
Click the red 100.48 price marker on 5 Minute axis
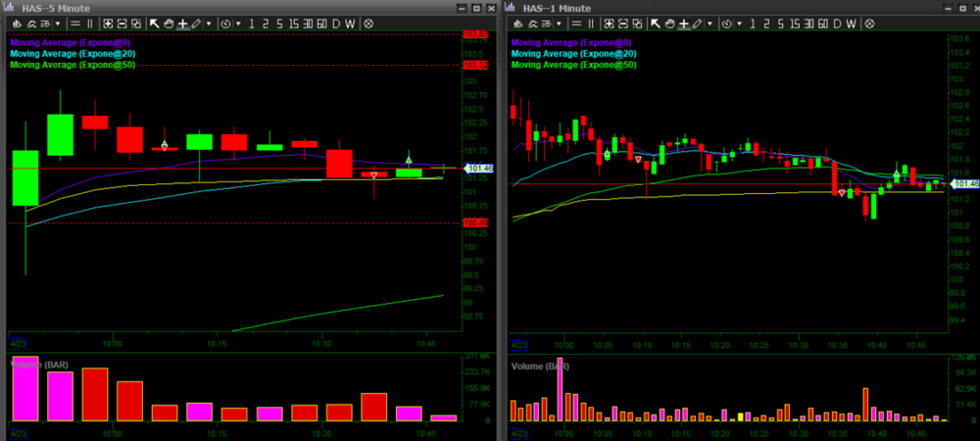point(474,223)
